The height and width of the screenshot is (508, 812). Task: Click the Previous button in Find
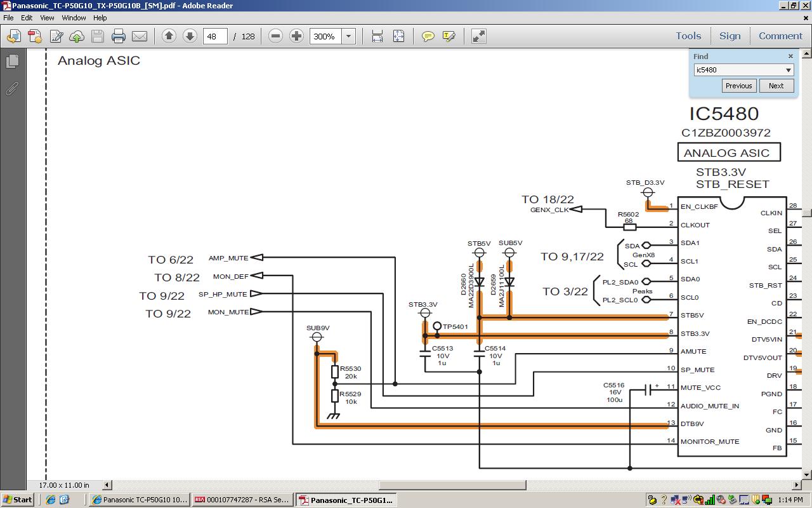tap(738, 86)
